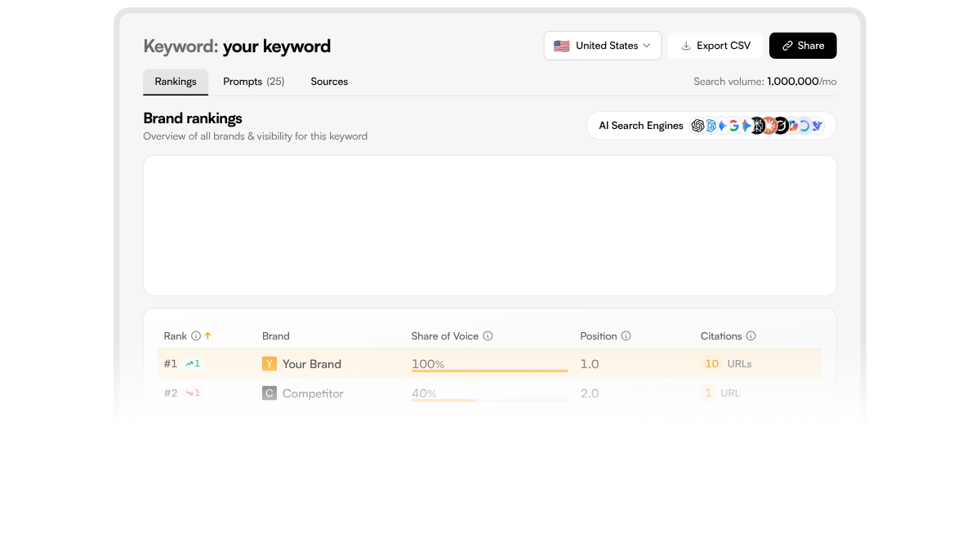Screen dimensions: 980x551
Task: Open the AI Search Engines selector
Action: pyautogui.click(x=711, y=126)
